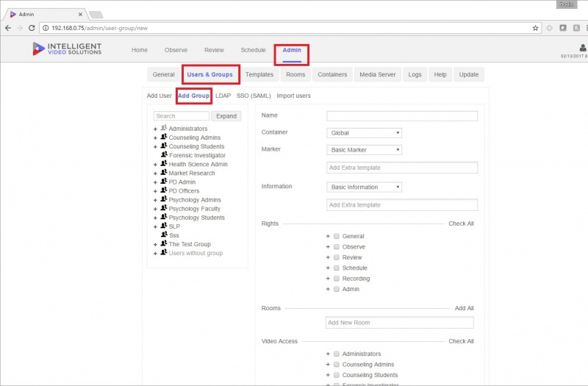This screenshot has width=588, height=386.
Task: Click Check All beside Video Access
Action: [462, 341]
